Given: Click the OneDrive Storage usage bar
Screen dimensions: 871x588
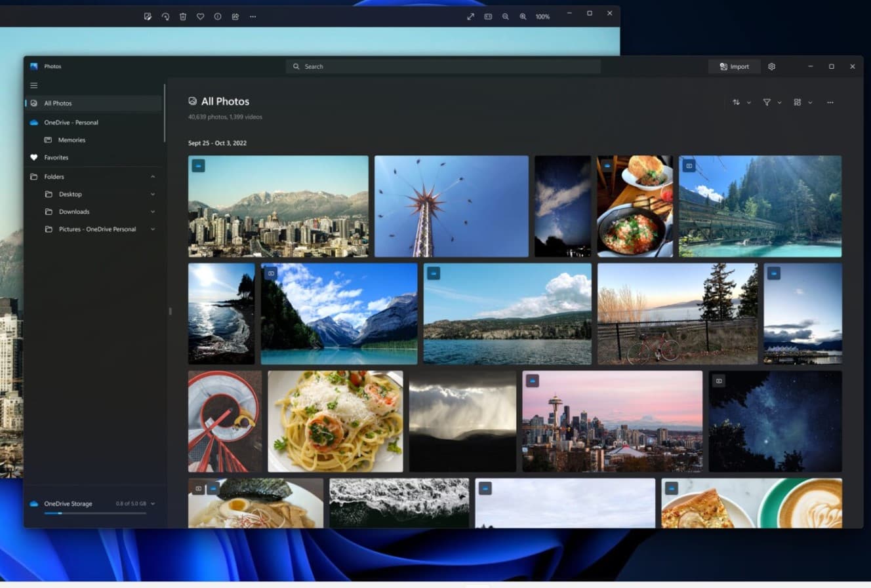Looking at the screenshot, I should 95,513.
